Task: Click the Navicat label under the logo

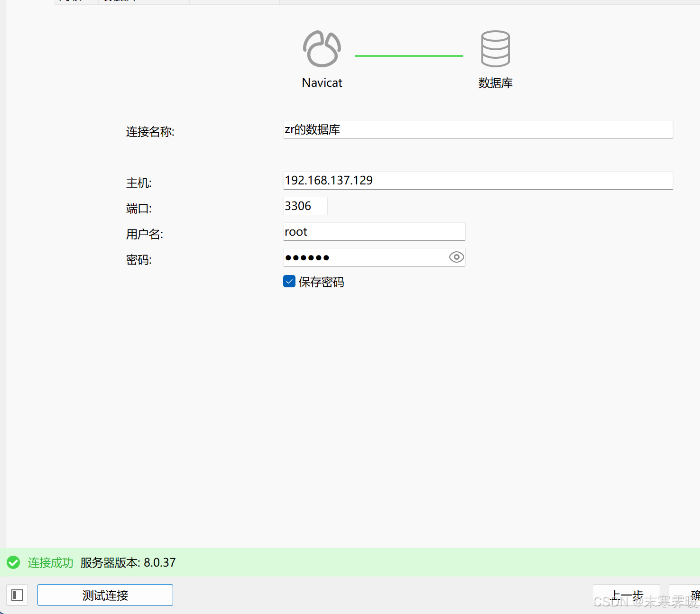Action: pos(322,83)
